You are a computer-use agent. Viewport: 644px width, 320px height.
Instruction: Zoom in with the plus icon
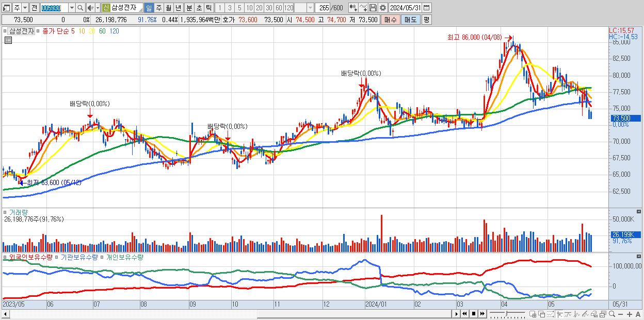pos(629,314)
